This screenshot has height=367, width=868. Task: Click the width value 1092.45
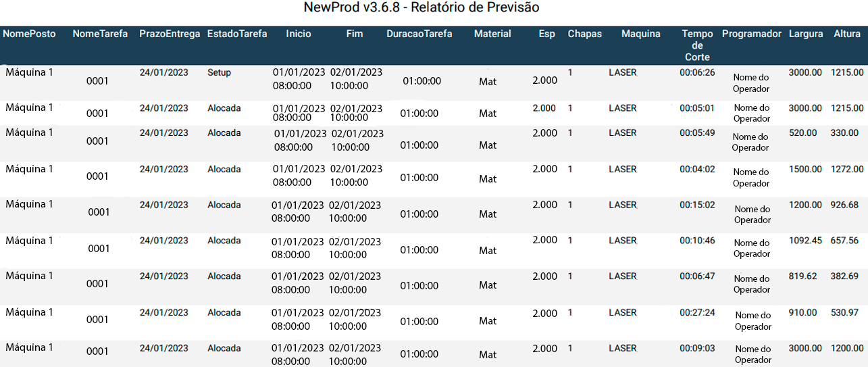[x=806, y=240]
